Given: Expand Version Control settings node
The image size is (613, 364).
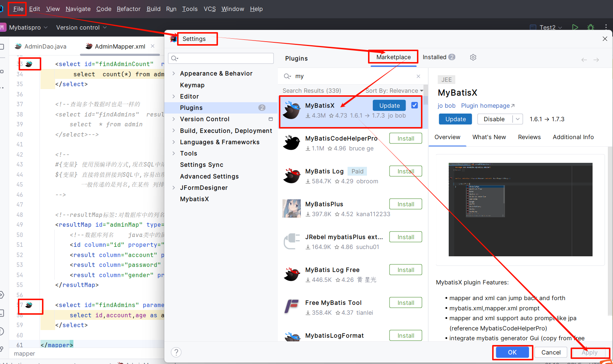Looking at the screenshot, I should [173, 119].
